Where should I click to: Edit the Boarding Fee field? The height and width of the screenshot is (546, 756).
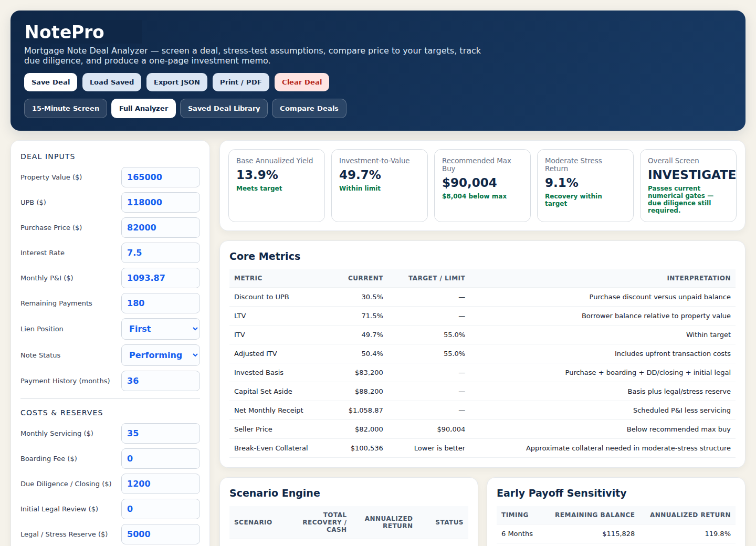point(161,459)
